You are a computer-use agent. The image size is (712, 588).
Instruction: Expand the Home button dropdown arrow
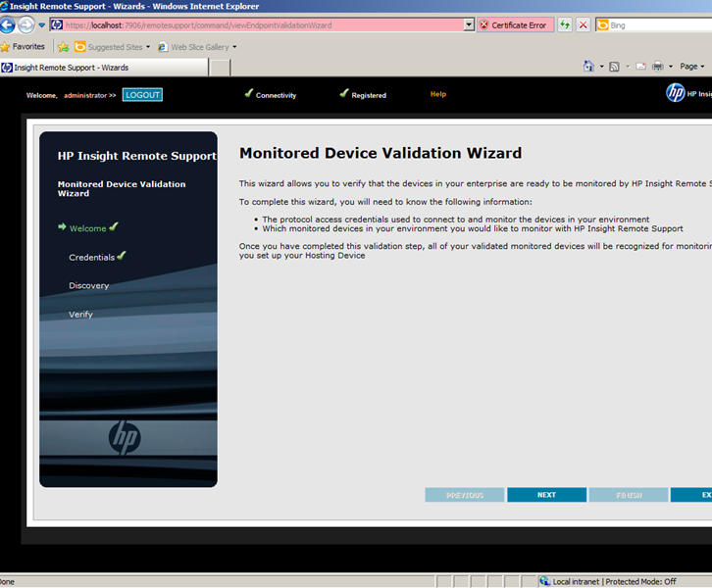click(x=602, y=67)
